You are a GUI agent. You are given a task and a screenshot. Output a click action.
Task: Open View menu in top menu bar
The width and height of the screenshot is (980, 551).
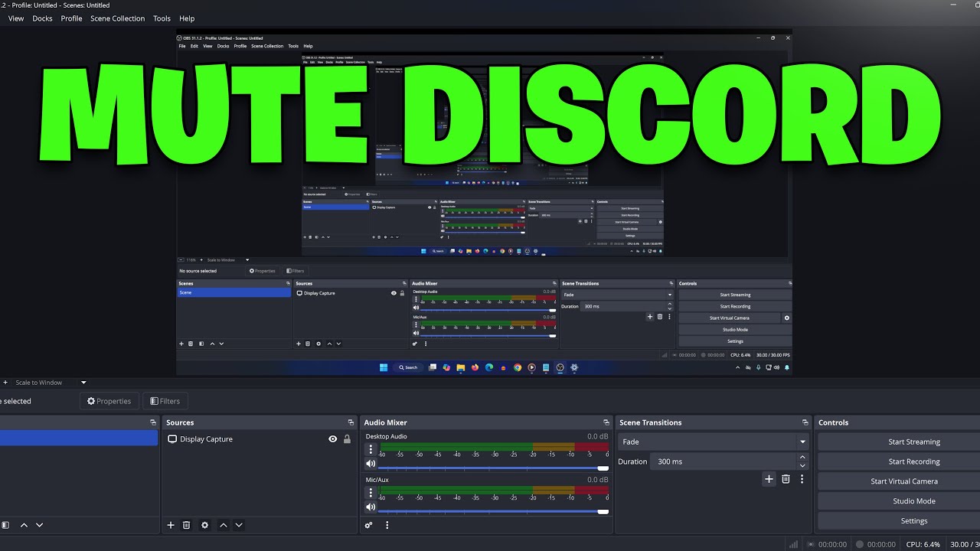coord(15,18)
